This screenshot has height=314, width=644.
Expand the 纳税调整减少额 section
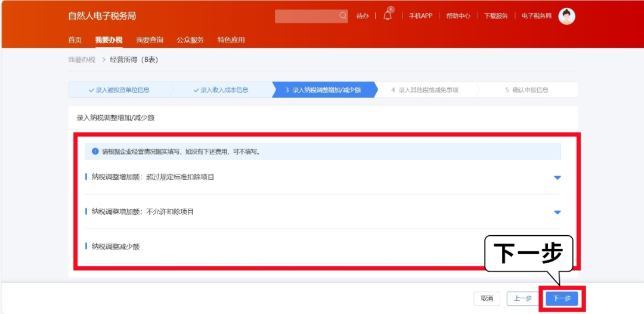point(116,247)
